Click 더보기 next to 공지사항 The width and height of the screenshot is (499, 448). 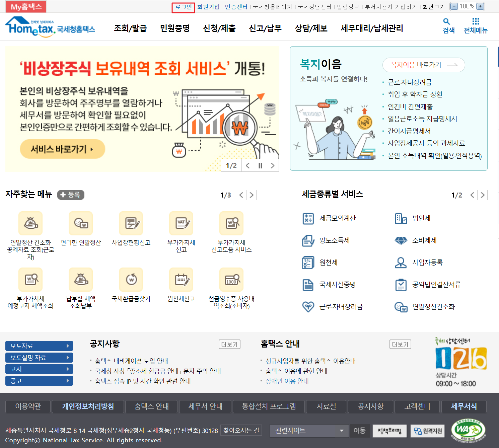coord(229,344)
